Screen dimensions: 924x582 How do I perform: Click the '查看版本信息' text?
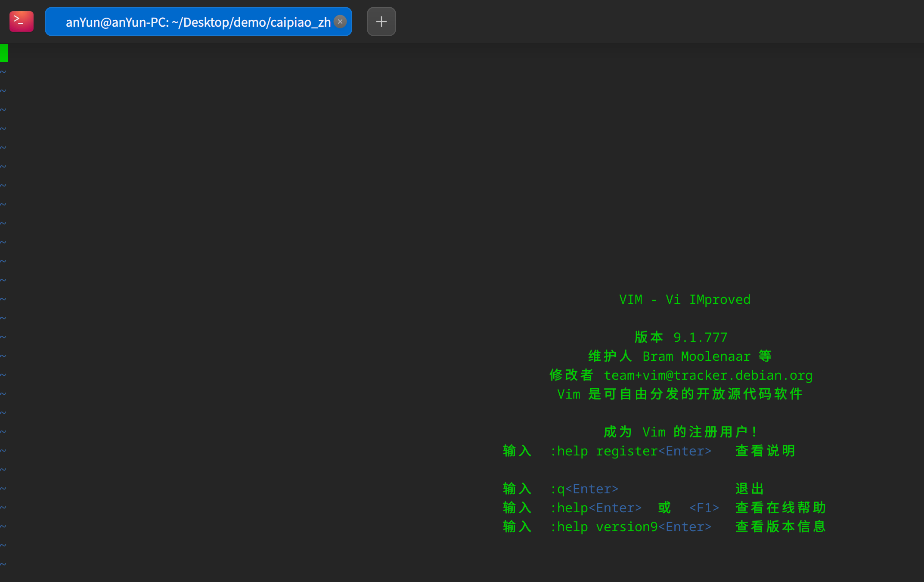pyautogui.click(x=781, y=527)
